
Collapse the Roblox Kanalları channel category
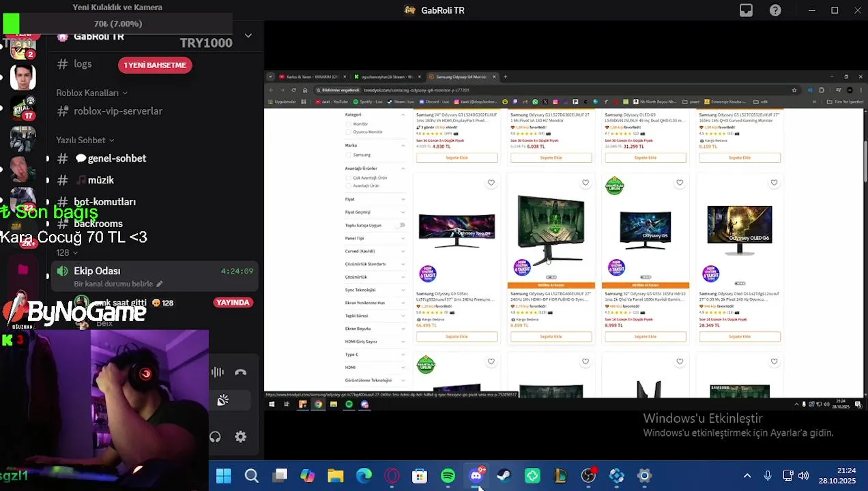pyautogui.click(x=91, y=93)
